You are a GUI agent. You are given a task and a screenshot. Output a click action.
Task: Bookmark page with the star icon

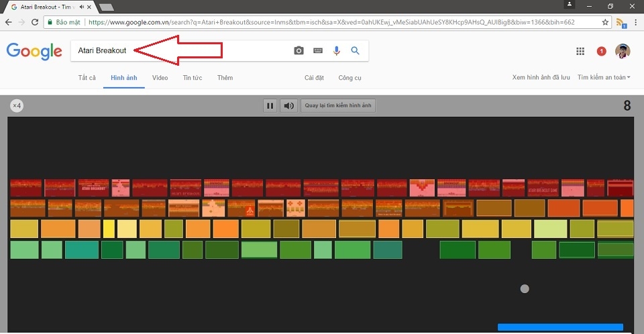605,22
